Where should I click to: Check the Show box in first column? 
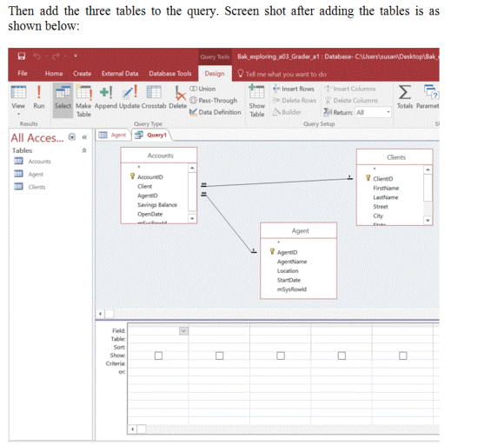coord(158,355)
